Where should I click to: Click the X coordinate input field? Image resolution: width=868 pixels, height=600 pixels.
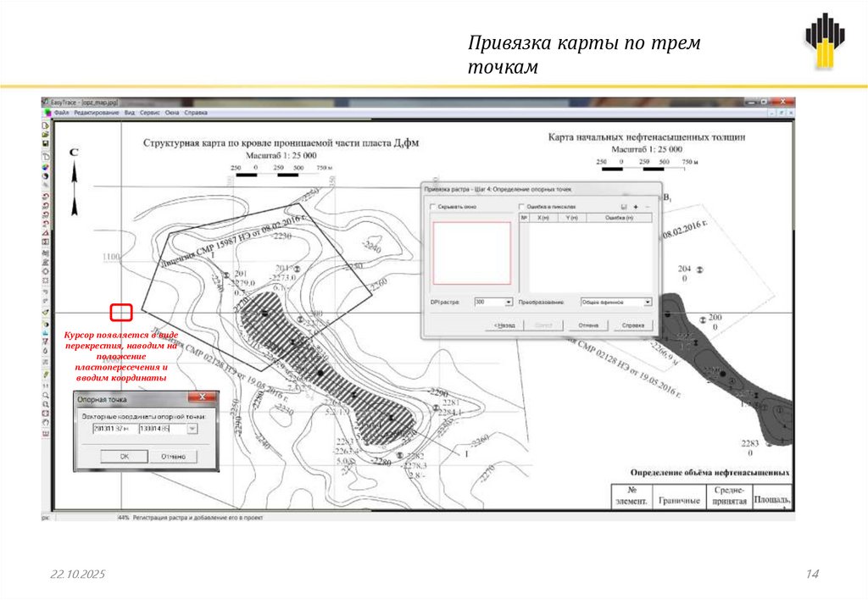(114, 429)
